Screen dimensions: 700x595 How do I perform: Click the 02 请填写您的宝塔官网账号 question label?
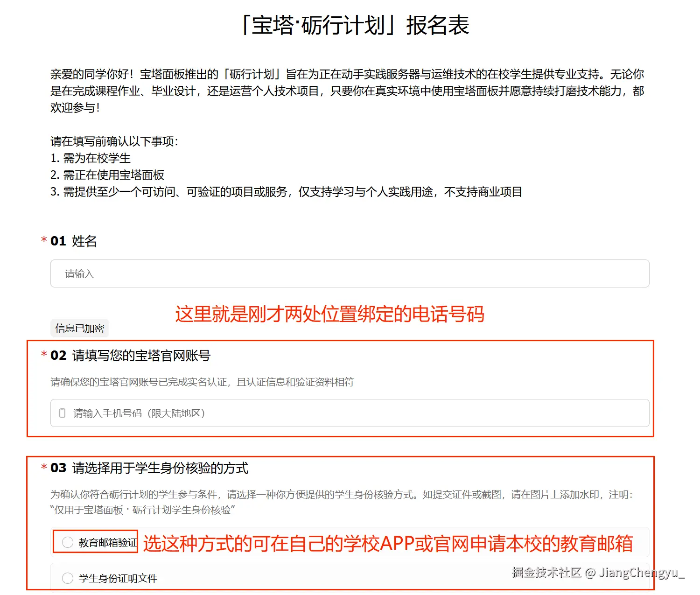click(131, 356)
